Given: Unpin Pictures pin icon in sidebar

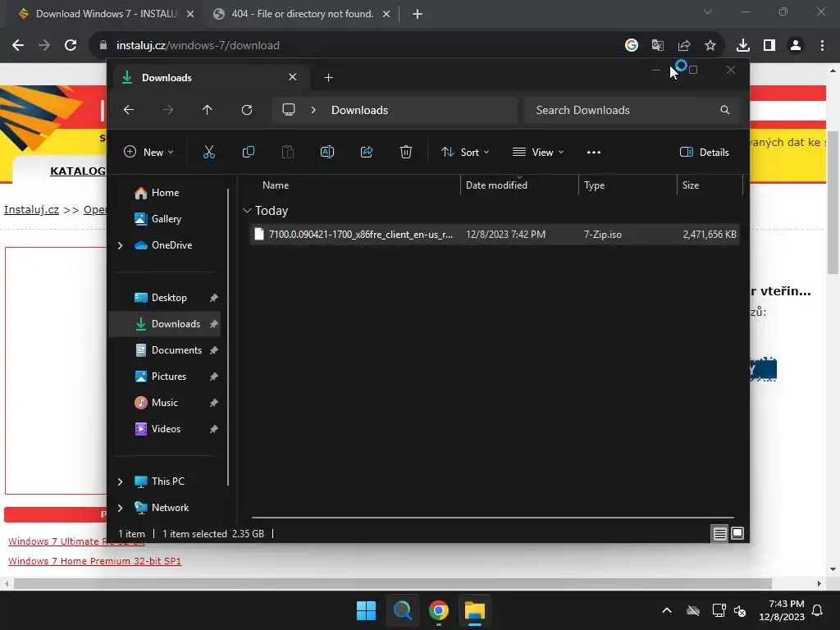Looking at the screenshot, I should click(x=214, y=377).
